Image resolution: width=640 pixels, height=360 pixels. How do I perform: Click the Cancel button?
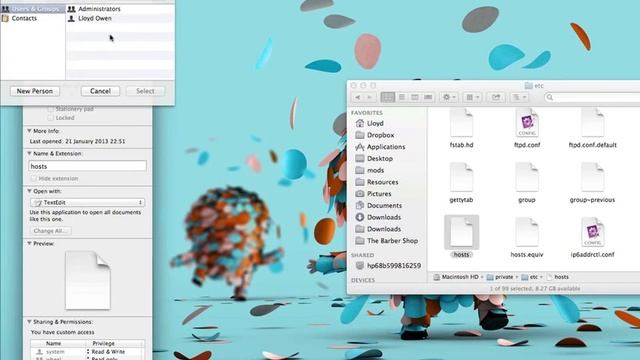(x=100, y=91)
